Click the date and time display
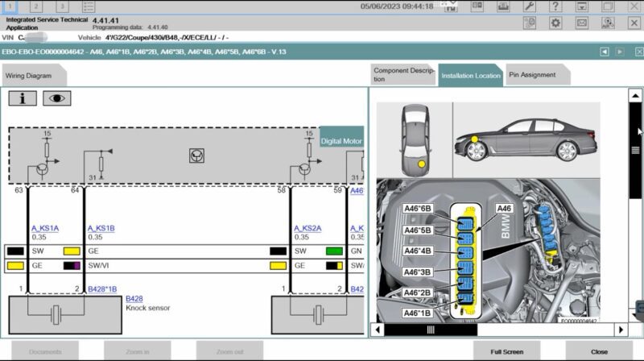Image resolution: width=644 pixels, height=361 pixels. 397,6
